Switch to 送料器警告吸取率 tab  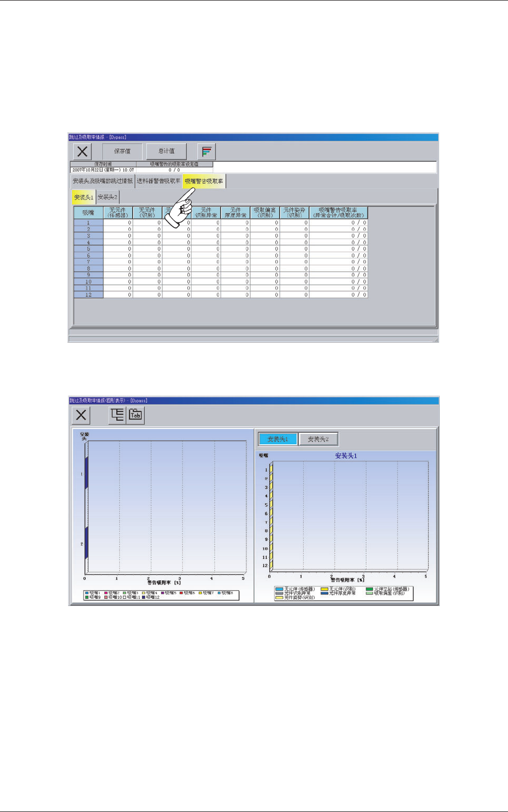coord(158,181)
